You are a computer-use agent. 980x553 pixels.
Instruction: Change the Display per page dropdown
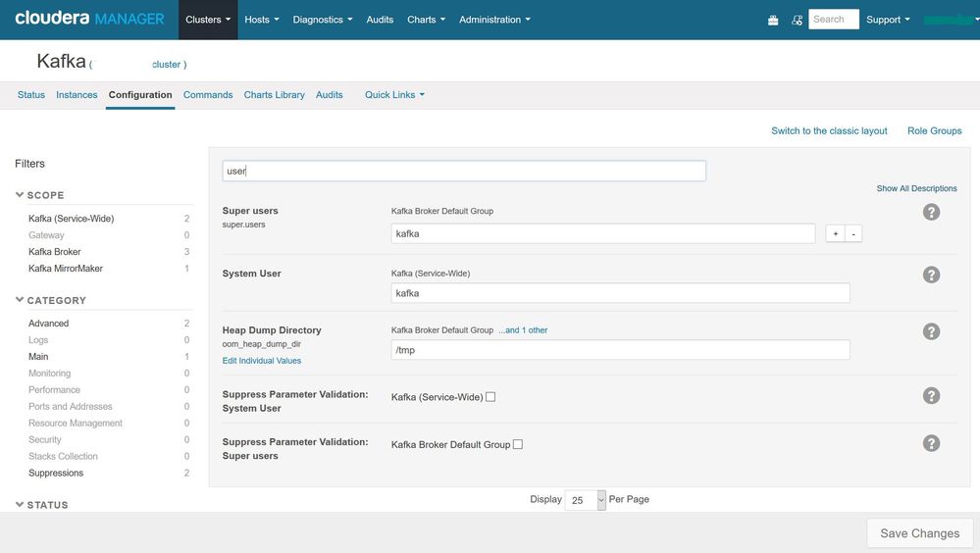coord(585,500)
